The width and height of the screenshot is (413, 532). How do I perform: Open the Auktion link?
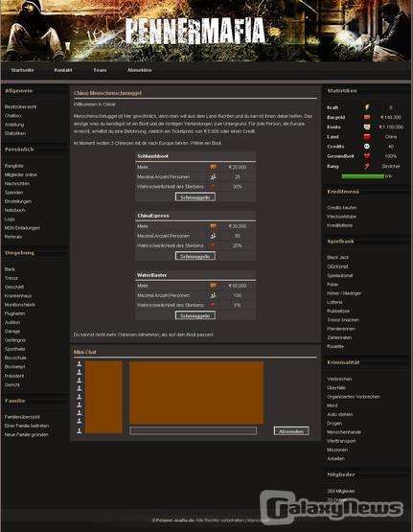click(x=12, y=322)
